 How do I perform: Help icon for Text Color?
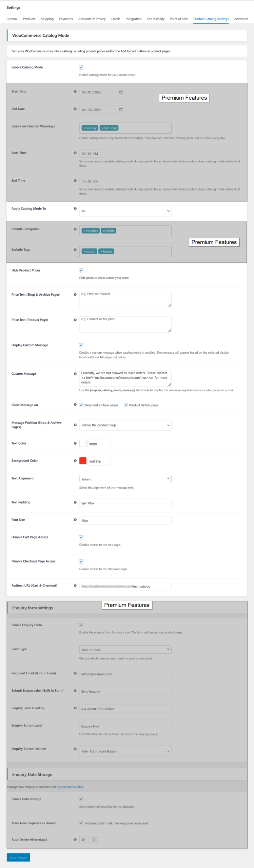click(x=75, y=443)
